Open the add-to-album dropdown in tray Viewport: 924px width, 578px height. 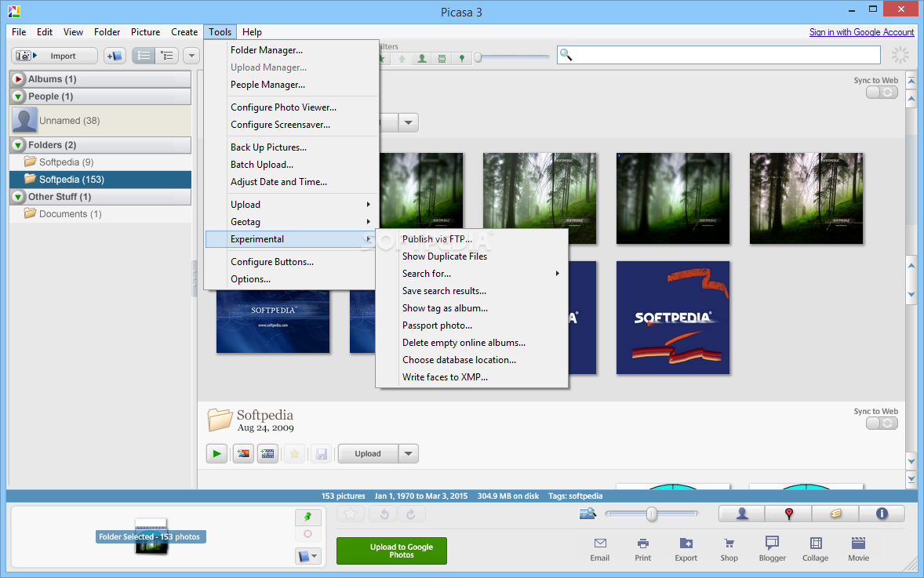(x=307, y=555)
